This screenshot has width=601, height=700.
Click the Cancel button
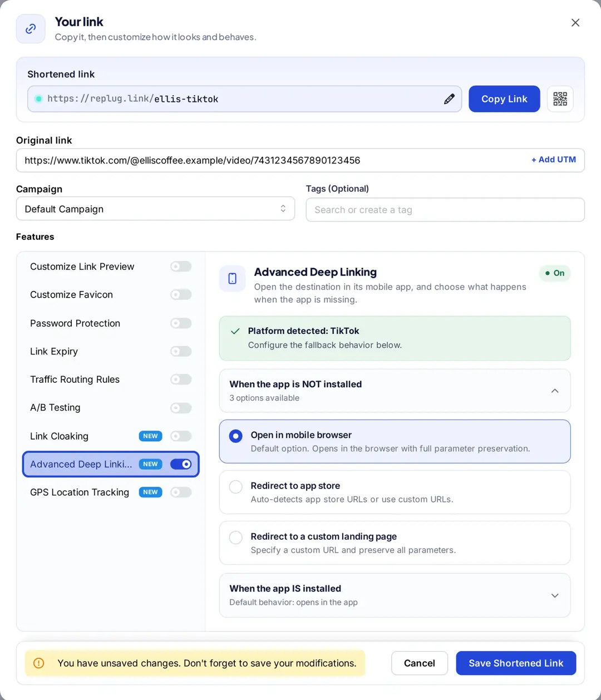point(420,663)
